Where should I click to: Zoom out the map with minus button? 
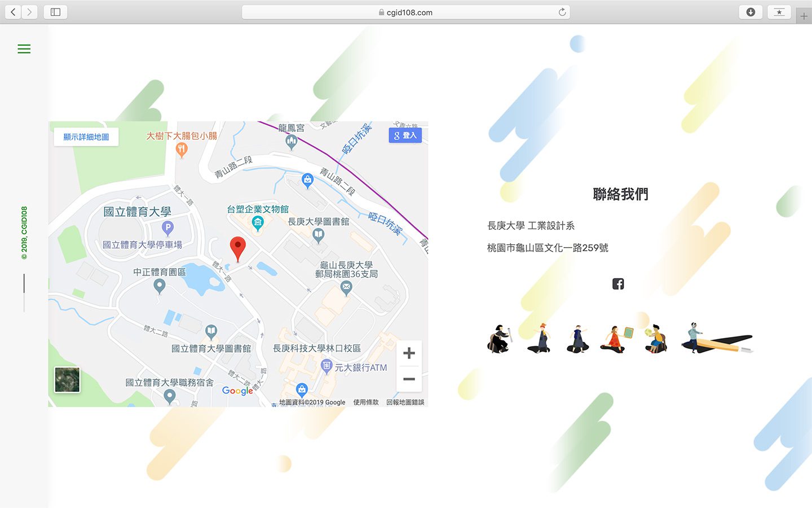[409, 379]
